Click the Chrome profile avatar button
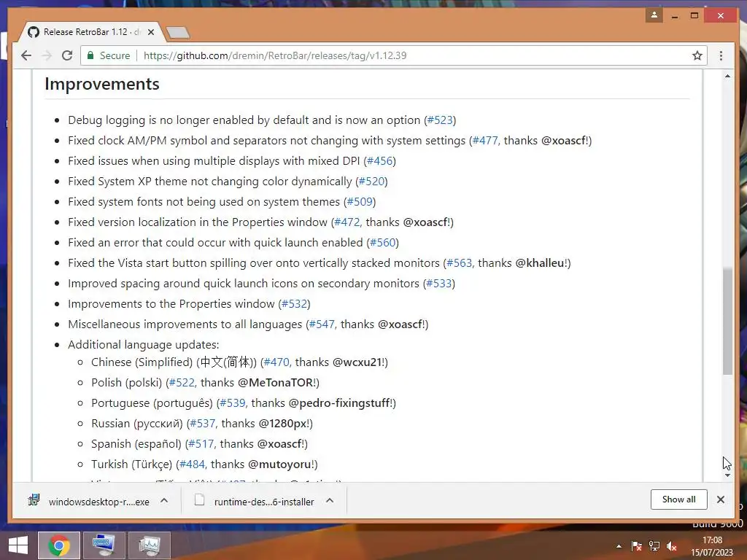This screenshot has width=747, height=560. (654, 15)
